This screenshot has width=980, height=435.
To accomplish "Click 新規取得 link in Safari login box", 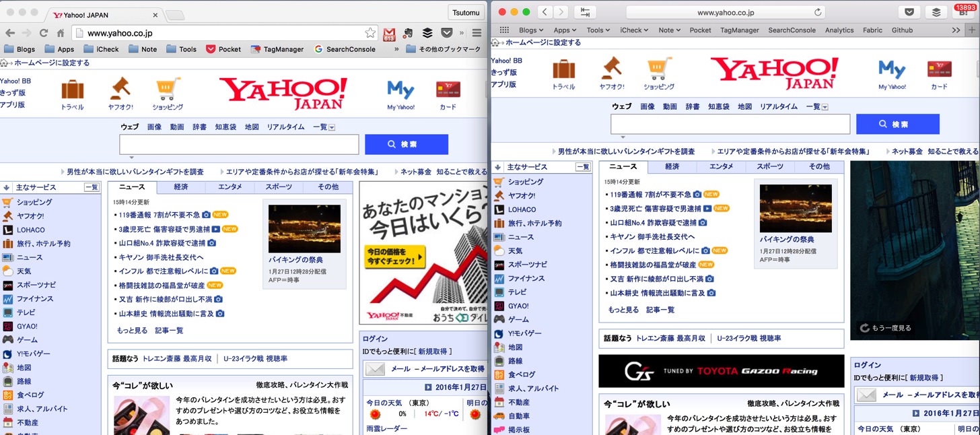I will click(x=925, y=378).
